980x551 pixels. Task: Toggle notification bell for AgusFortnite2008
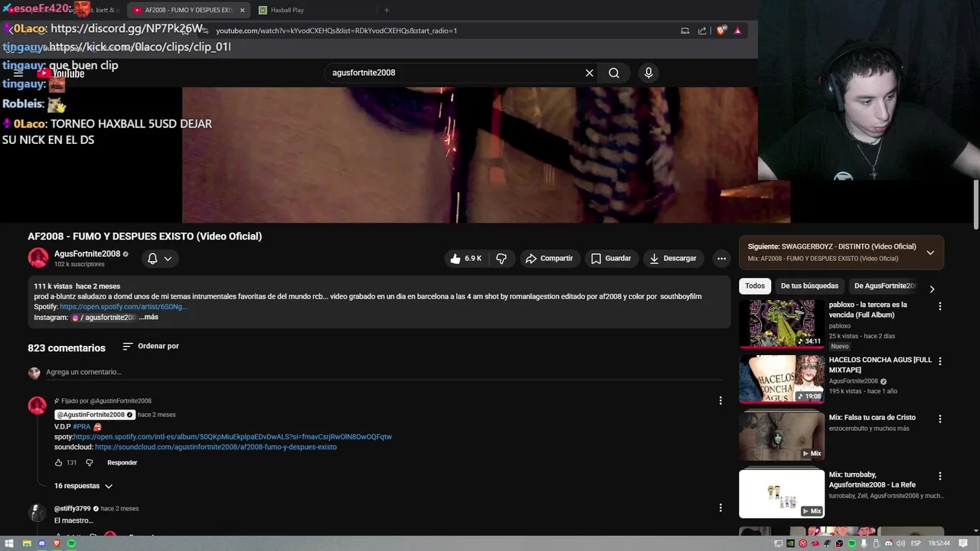(159, 259)
